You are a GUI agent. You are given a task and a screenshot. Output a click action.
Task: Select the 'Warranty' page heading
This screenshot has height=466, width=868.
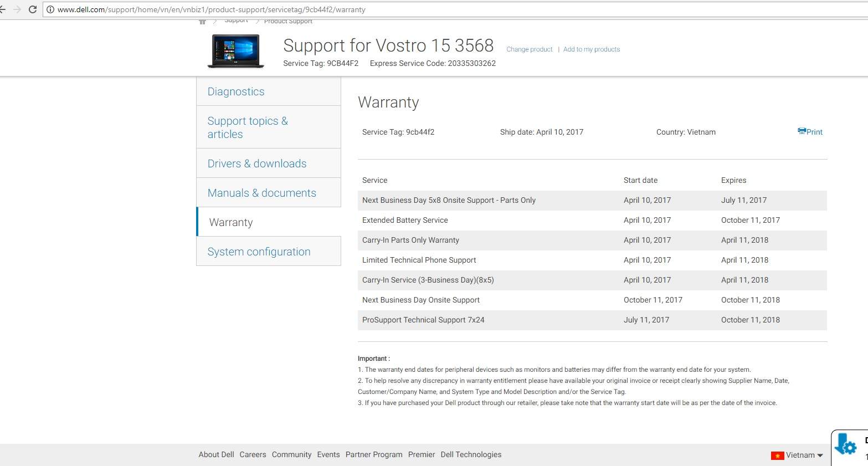(x=388, y=103)
